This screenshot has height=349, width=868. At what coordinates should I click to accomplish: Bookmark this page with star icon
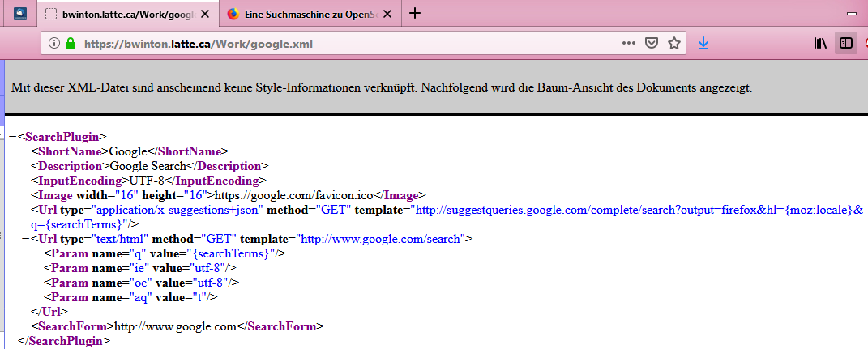tap(673, 43)
